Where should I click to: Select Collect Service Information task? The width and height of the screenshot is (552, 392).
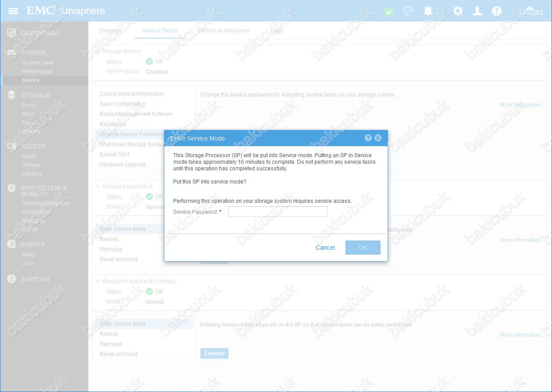[x=132, y=94]
